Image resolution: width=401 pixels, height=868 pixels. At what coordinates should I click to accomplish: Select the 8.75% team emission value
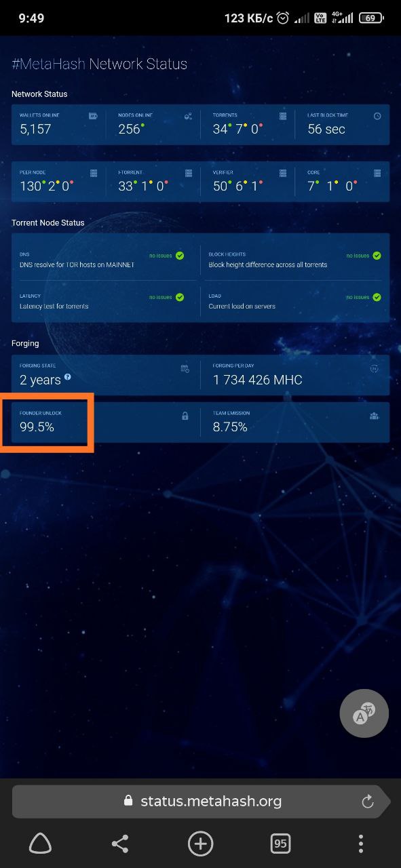[230, 427]
